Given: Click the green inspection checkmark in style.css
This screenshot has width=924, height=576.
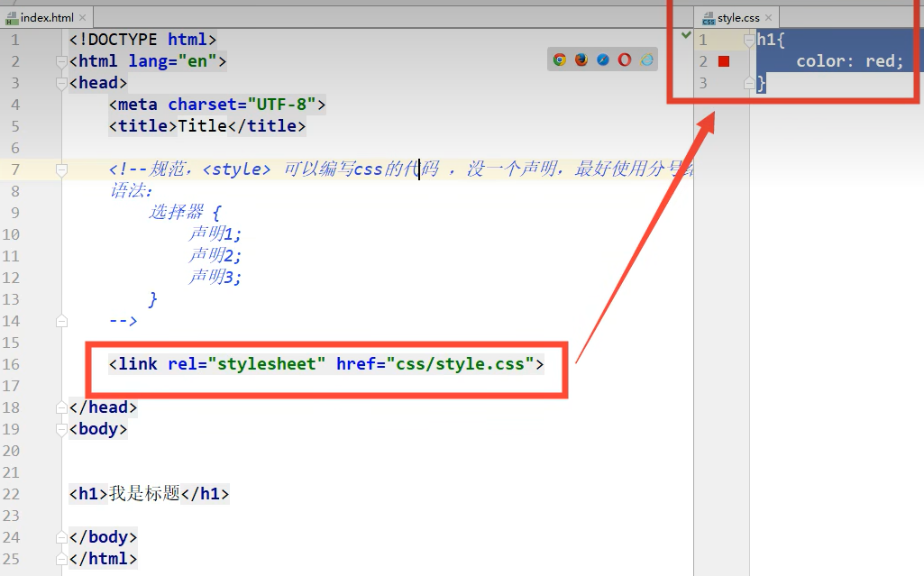Looking at the screenshot, I should point(686,35).
